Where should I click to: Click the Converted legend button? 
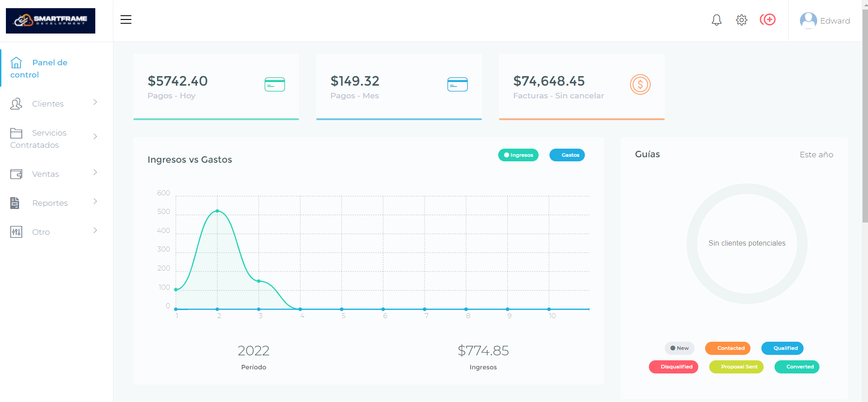[796, 367]
